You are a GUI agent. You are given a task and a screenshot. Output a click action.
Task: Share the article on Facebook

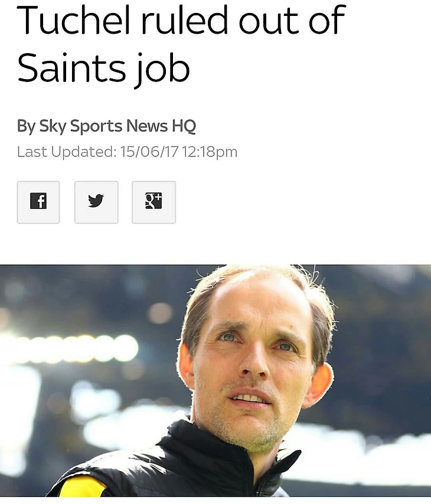(x=38, y=202)
